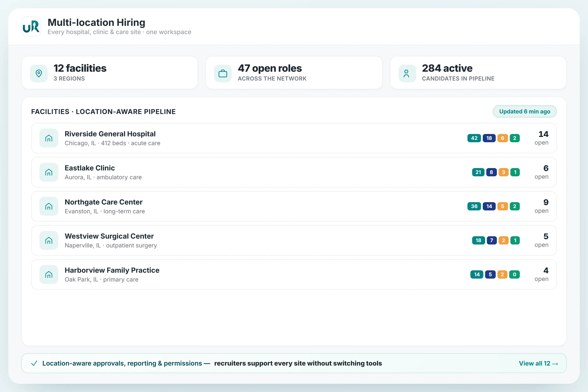Click the 9 open count for Northgate

pyautogui.click(x=542, y=206)
